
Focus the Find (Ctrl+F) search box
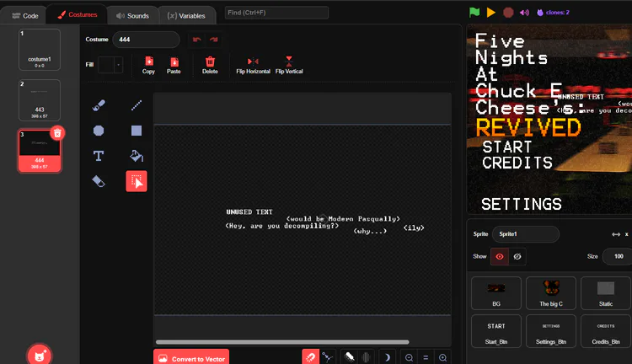276,13
